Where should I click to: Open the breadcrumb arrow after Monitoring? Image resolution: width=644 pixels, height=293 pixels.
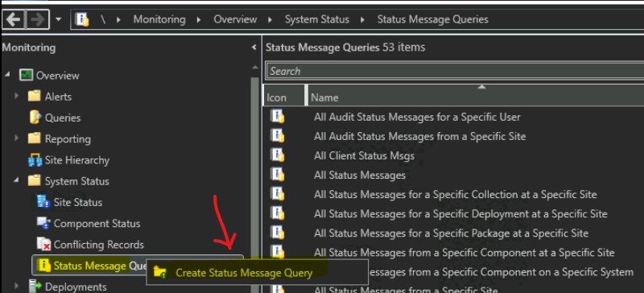tap(199, 19)
